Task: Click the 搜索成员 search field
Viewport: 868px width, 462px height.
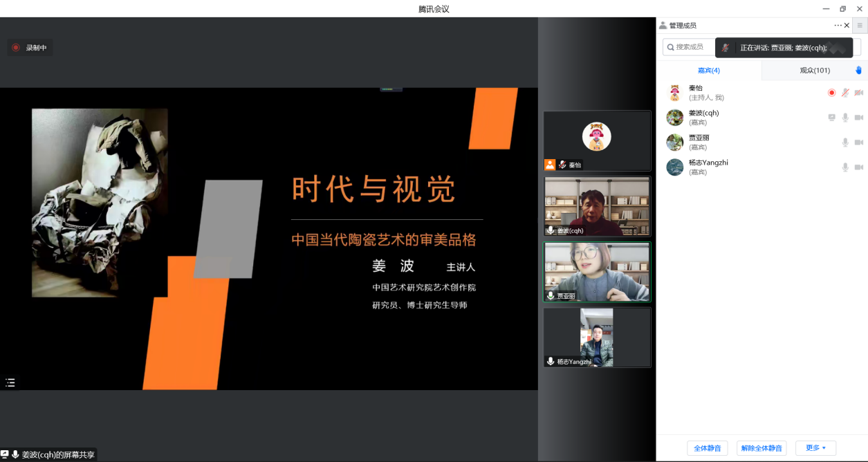Action: click(x=692, y=47)
